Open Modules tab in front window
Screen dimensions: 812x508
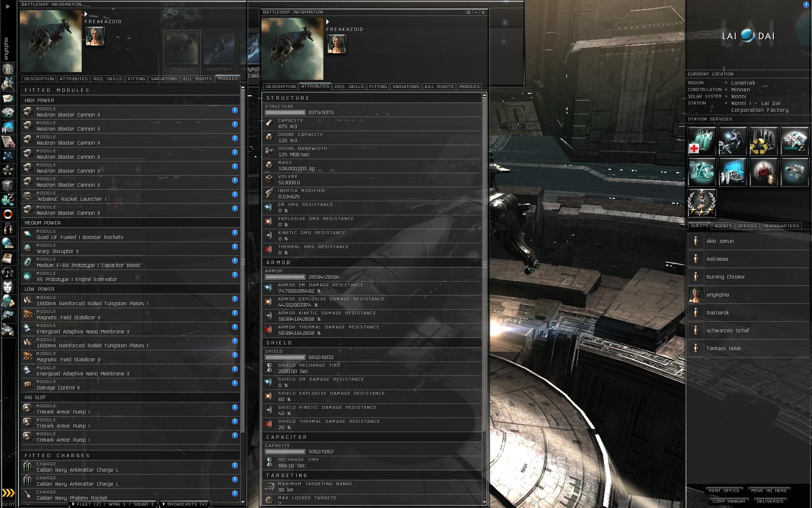click(469, 87)
